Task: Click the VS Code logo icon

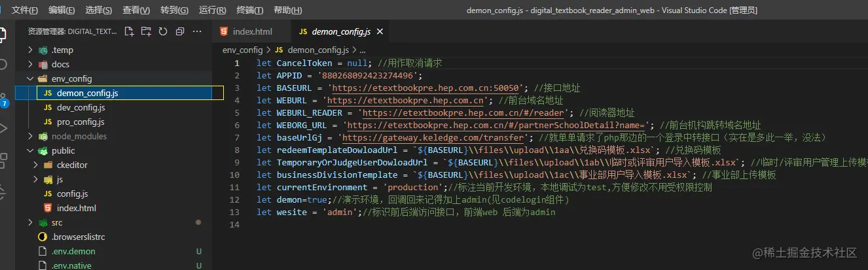Action: pos(2,10)
